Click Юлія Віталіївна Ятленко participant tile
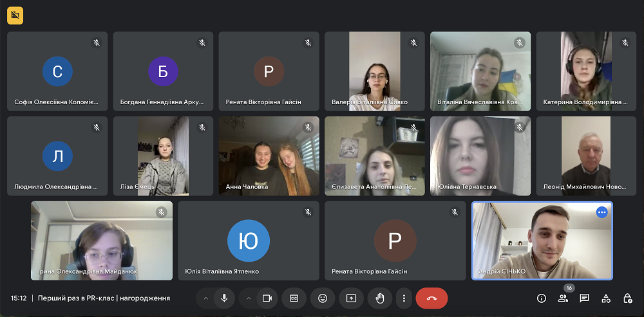This screenshot has height=317, width=644. click(x=249, y=240)
